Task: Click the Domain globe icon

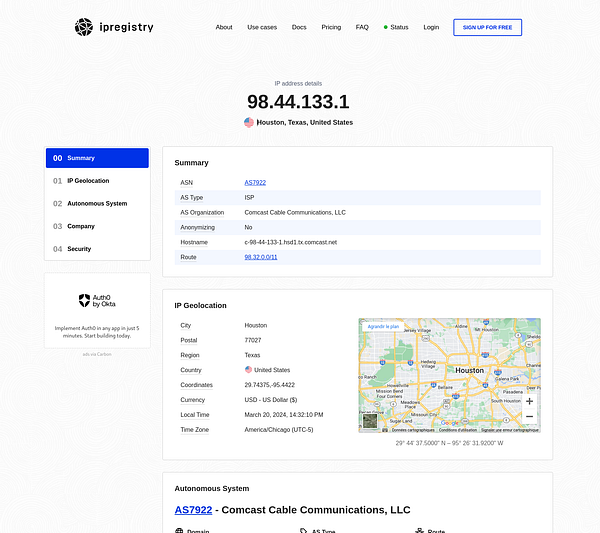Action: [x=179, y=531]
